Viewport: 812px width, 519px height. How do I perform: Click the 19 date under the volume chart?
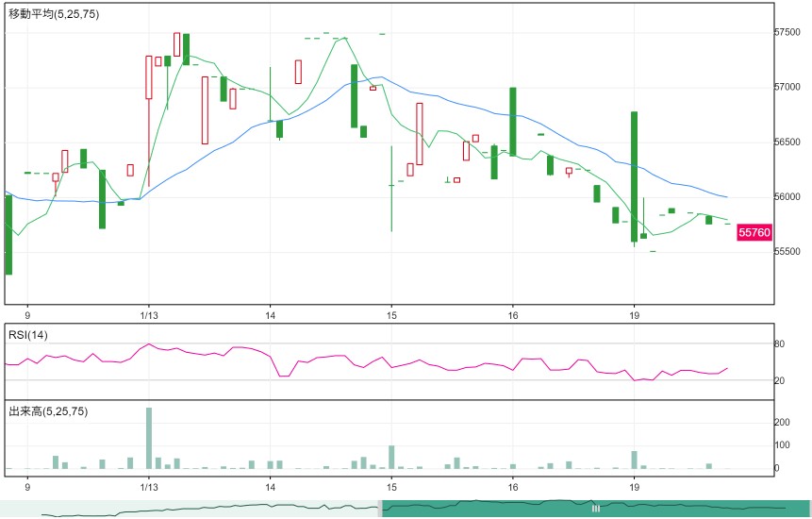pyautogui.click(x=634, y=488)
